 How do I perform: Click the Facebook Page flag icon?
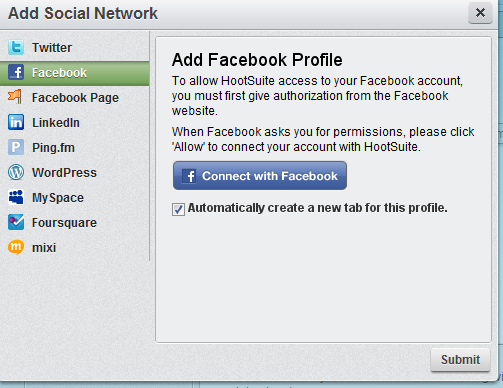click(15, 97)
